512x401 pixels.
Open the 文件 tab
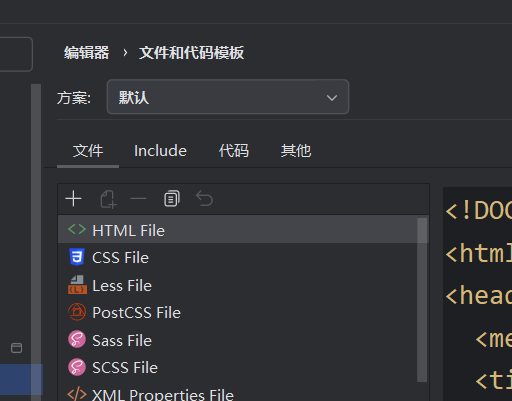pos(88,151)
